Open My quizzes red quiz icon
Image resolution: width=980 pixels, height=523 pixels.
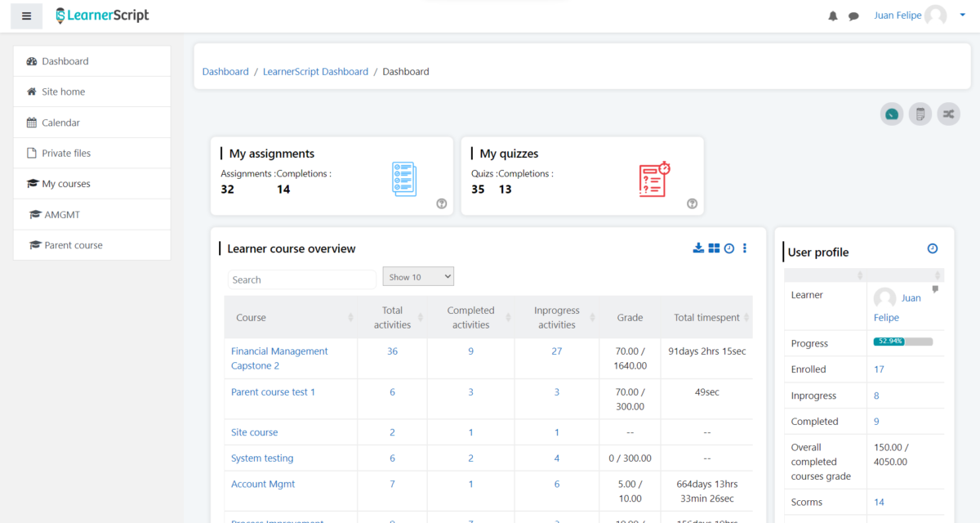point(654,179)
